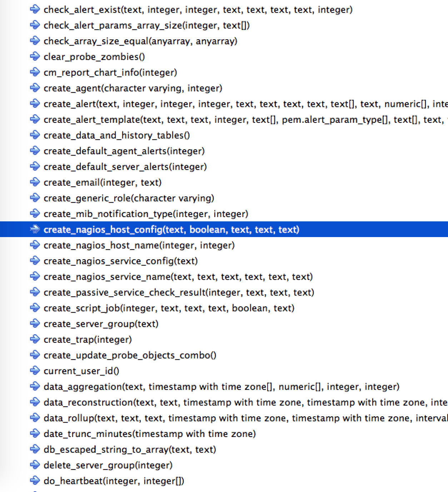Select create_nagios_host_name(integer, integer)
The image size is (448, 492).
[139, 245]
